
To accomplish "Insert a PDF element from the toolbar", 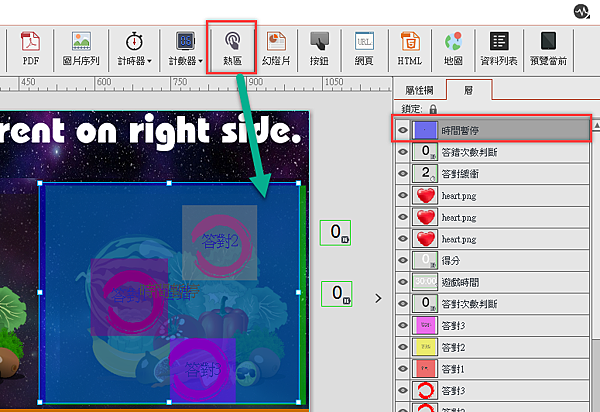I will [31, 49].
